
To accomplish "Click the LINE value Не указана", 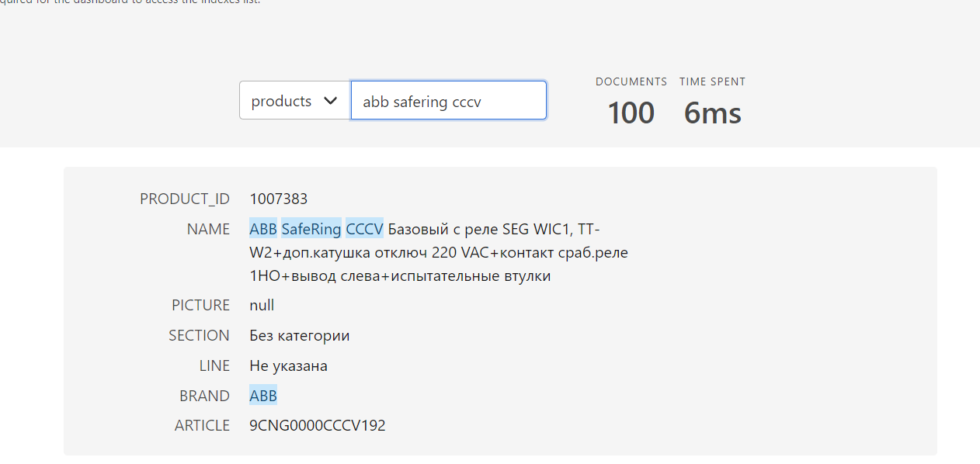I will (288, 365).
